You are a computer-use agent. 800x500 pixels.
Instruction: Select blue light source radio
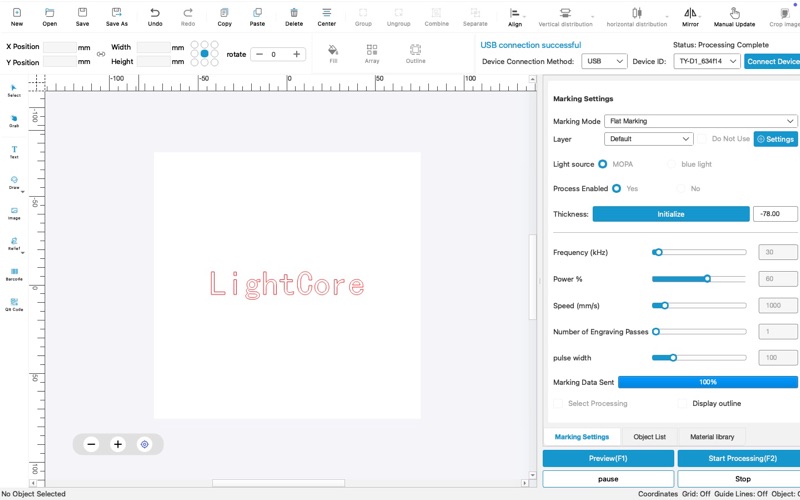click(x=671, y=164)
